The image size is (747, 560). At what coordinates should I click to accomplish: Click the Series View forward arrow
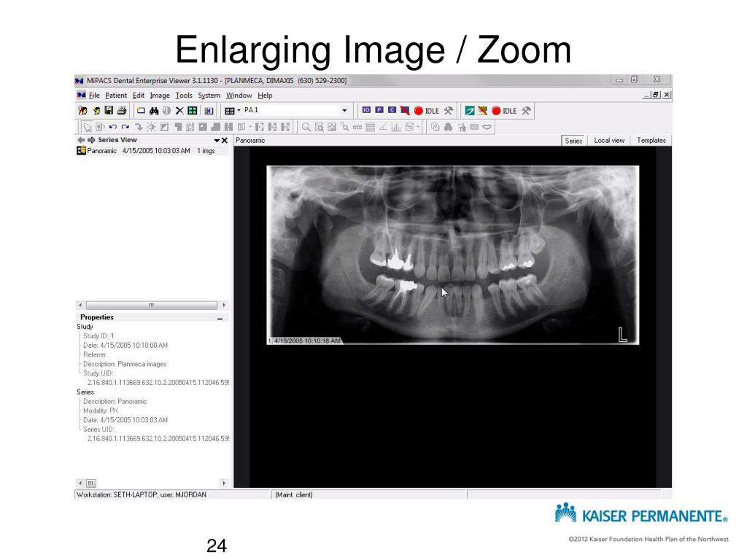pos(91,140)
